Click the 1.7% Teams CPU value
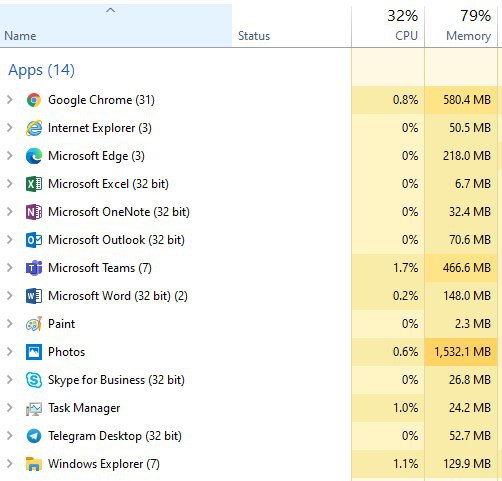This screenshot has height=481, width=502. pyautogui.click(x=405, y=268)
